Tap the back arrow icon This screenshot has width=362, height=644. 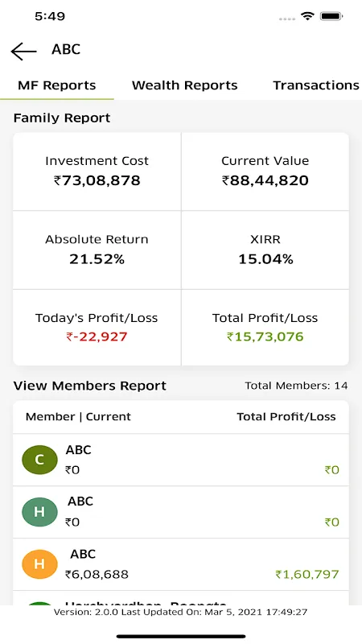click(23, 52)
